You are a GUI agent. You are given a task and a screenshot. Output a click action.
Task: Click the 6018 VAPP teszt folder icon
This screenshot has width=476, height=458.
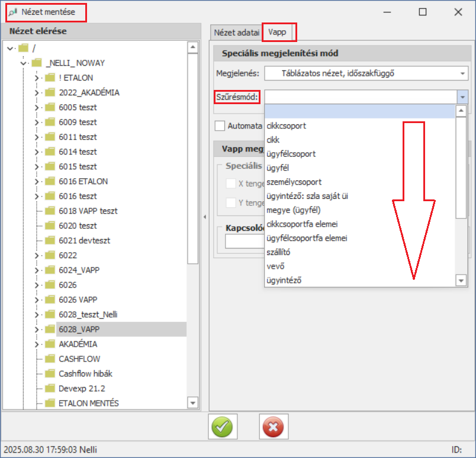pos(50,211)
